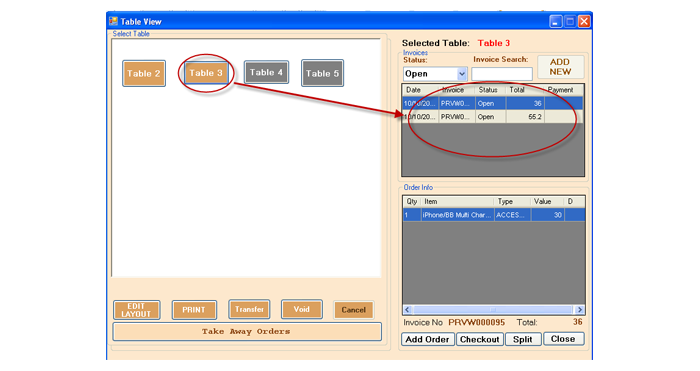Click the Qty column header in Order Info
This screenshot has width=700, height=371.
coord(412,201)
